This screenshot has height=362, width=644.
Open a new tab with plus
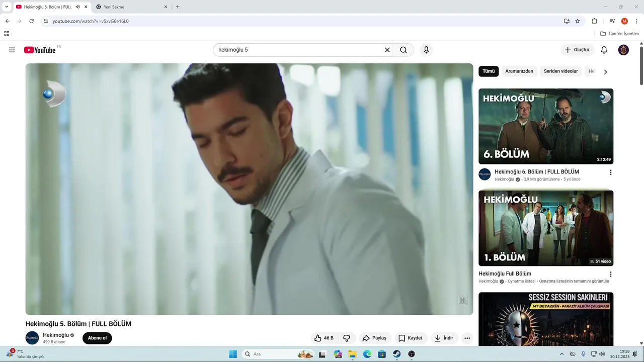[178, 7]
